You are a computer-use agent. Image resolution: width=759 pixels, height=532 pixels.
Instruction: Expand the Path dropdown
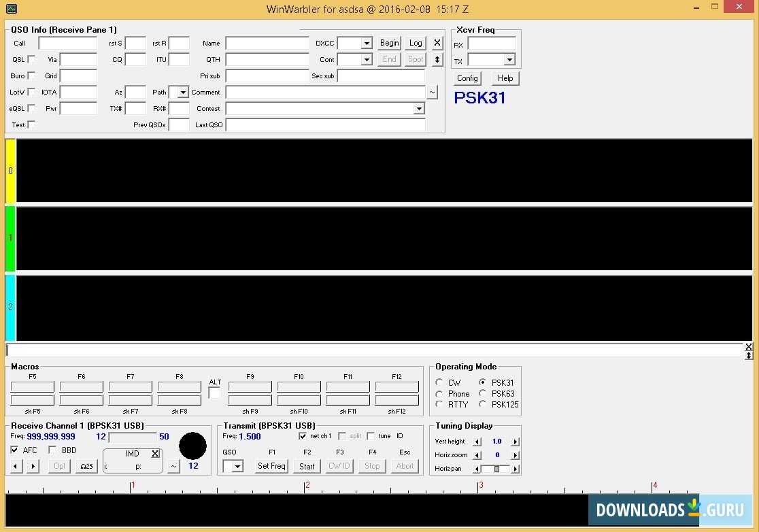tap(182, 92)
